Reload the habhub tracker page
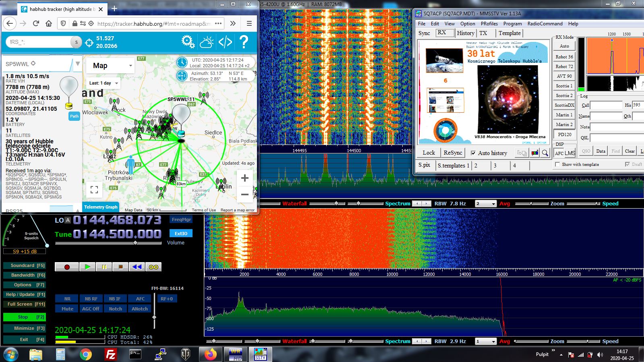The height and width of the screenshot is (362, 644). [x=36, y=23]
